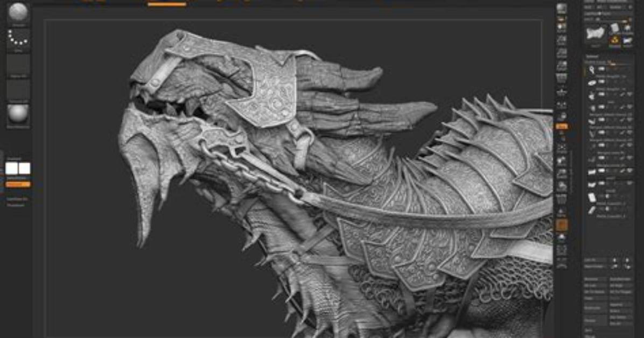644x338 pixels.
Task: Select the left white secondary color swatch
Action: point(11,168)
